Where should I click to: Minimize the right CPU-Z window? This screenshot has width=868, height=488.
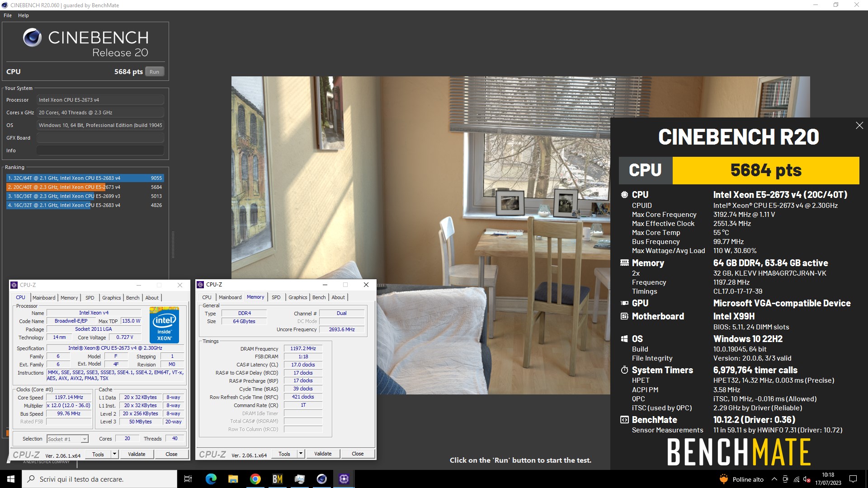click(x=325, y=285)
